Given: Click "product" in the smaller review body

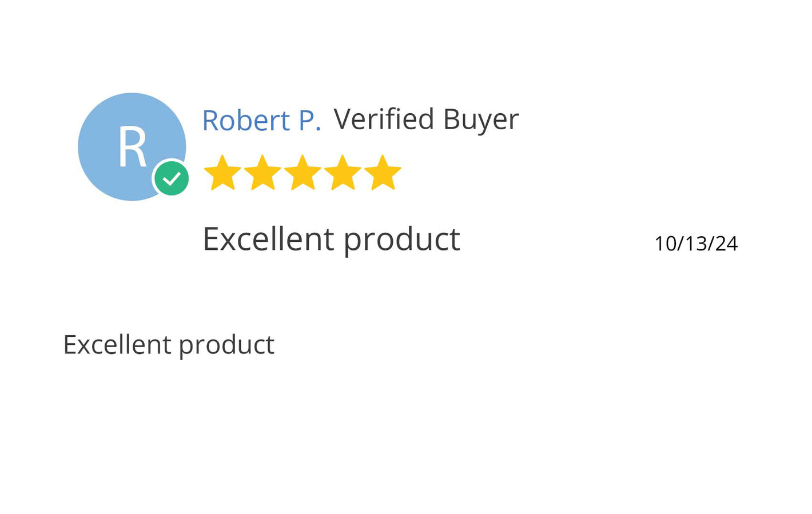Looking at the screenshot, I should click(x=227, y=346).
